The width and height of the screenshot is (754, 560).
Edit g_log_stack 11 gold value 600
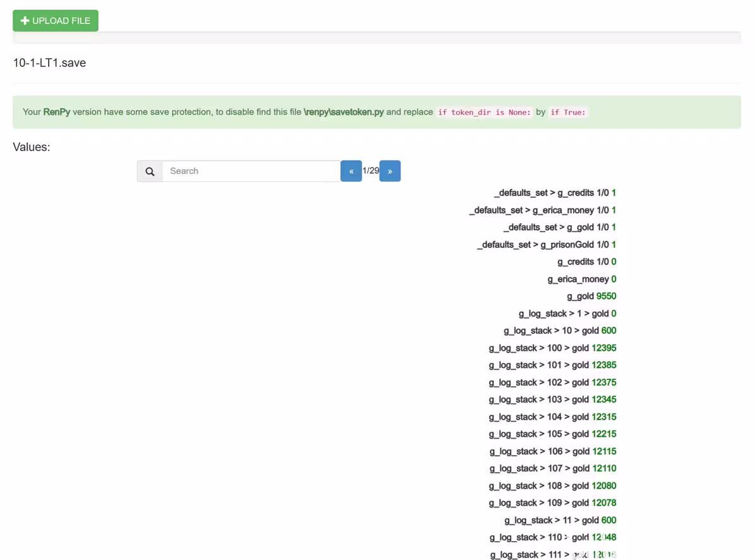[x=609, y=520]
